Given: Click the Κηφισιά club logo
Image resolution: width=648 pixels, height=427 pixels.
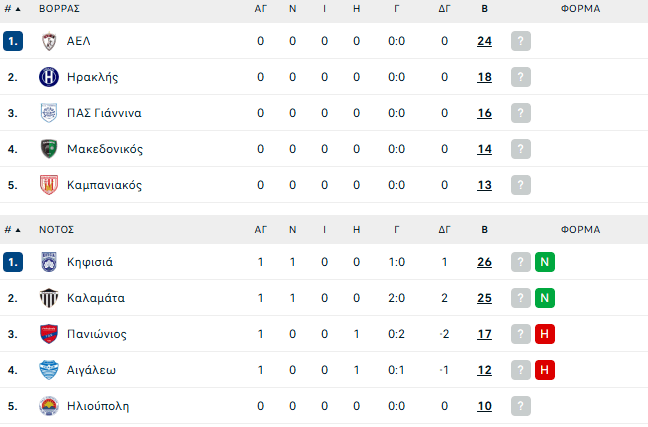Looking at the screenshot, I should 49,262.
